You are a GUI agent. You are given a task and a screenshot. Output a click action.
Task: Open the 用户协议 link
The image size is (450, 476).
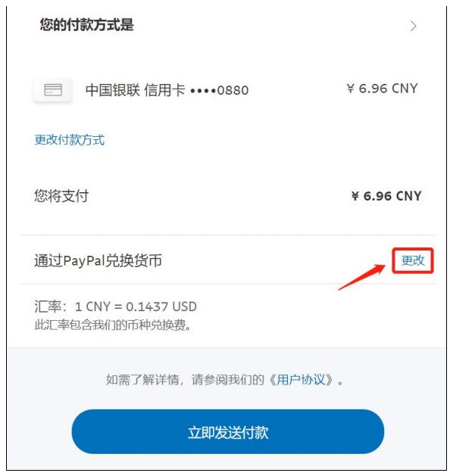tap(301, 380)
